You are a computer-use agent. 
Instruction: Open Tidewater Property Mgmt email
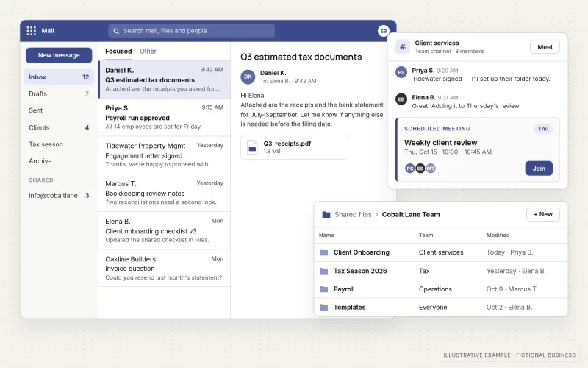point(165,155)
